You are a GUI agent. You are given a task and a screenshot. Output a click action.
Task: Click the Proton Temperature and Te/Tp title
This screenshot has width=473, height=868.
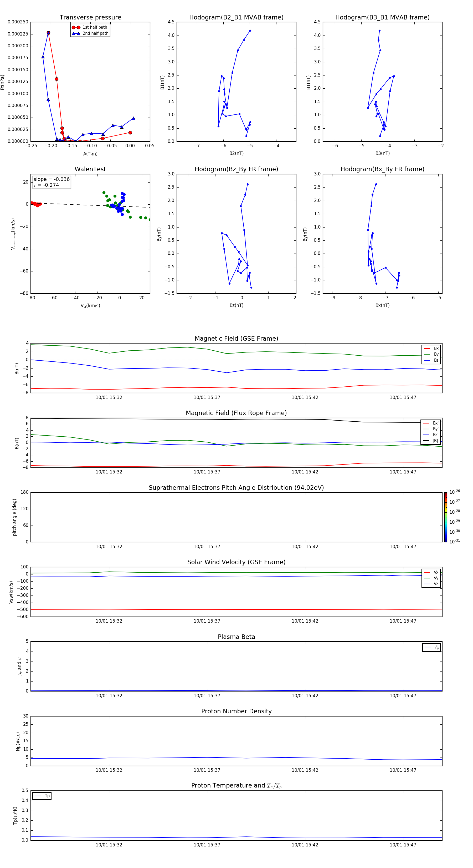click(236, 786)
